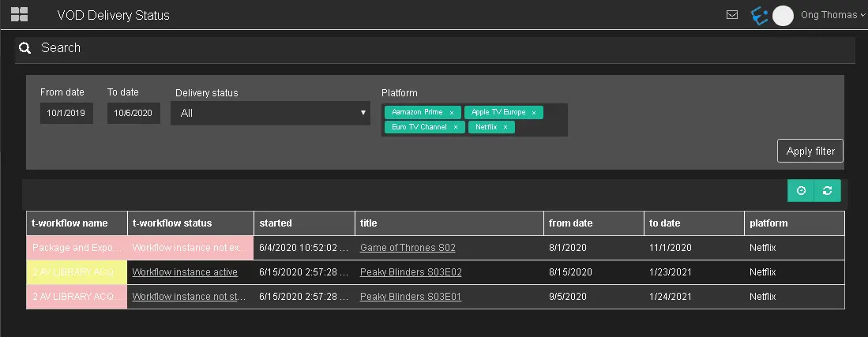Viewport: 868px width, 337px height.
Task: Click the clock auto-refresh button
Action: pyautogui.click(x=801, y=190)
